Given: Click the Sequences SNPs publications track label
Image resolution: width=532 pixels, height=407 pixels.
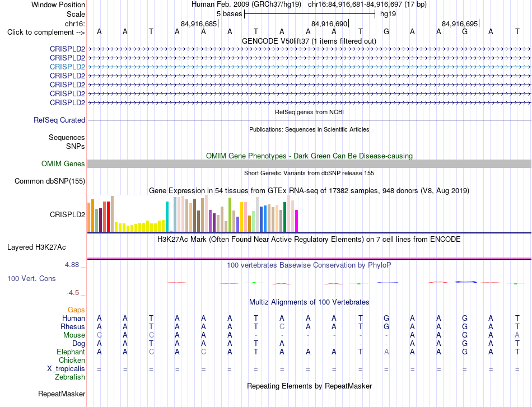Looking at the screenshot, I should pyautogui.click(x=67, y=142).
